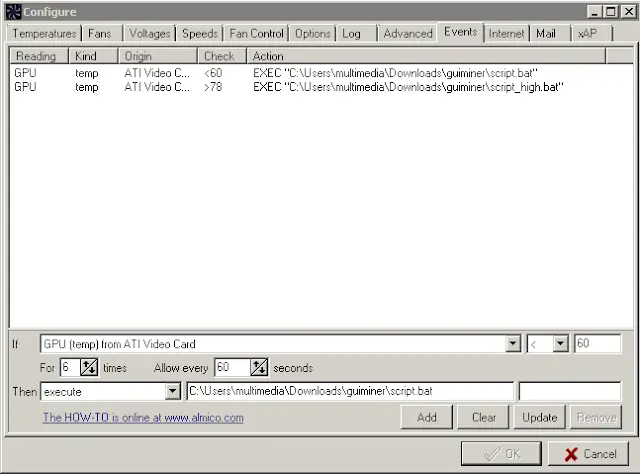Switch to the Speeds tab

click(200, 33)
